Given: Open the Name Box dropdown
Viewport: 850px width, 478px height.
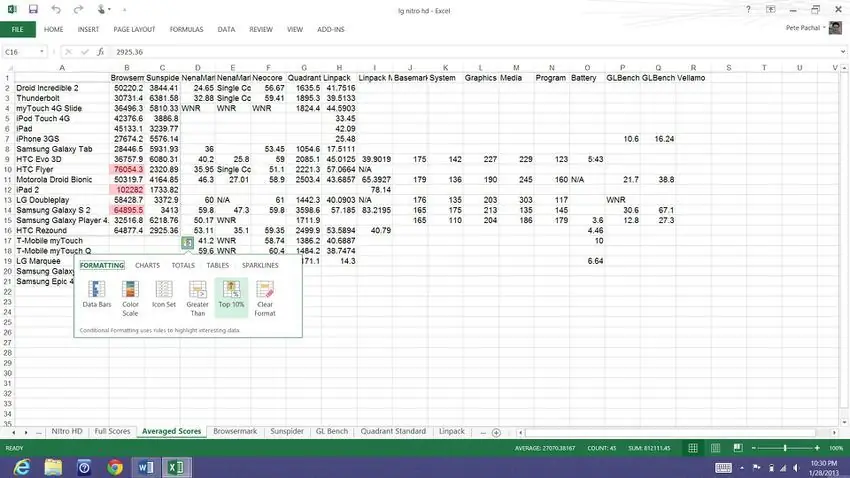Looking at the screenshot, I should [x=42, y=52].
